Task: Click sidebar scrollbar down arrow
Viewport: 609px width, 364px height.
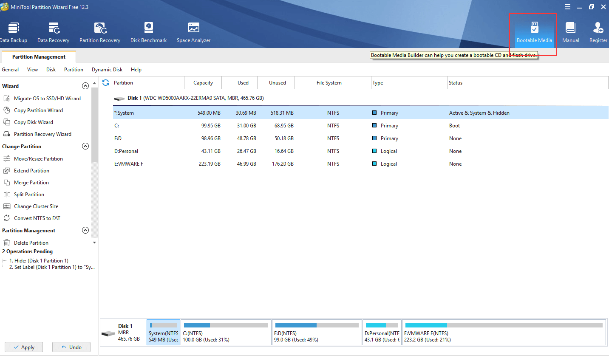Action: pyautogui.click(x=94, y=243)
